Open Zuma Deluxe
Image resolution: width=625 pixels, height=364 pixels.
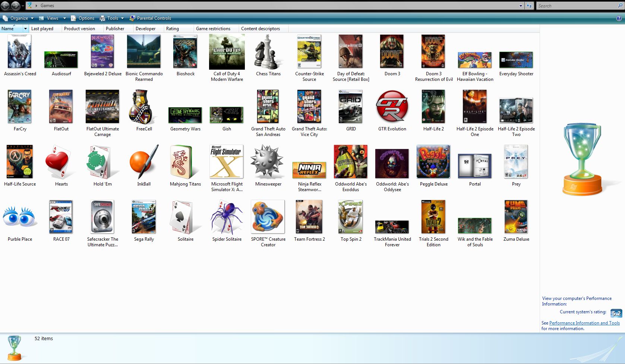[516, 217]
